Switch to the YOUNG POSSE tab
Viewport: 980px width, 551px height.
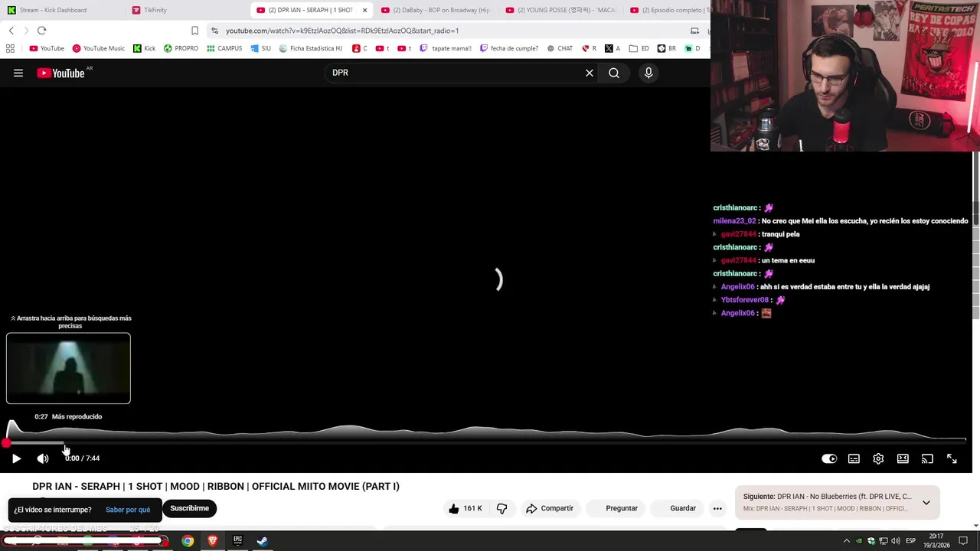561,10
